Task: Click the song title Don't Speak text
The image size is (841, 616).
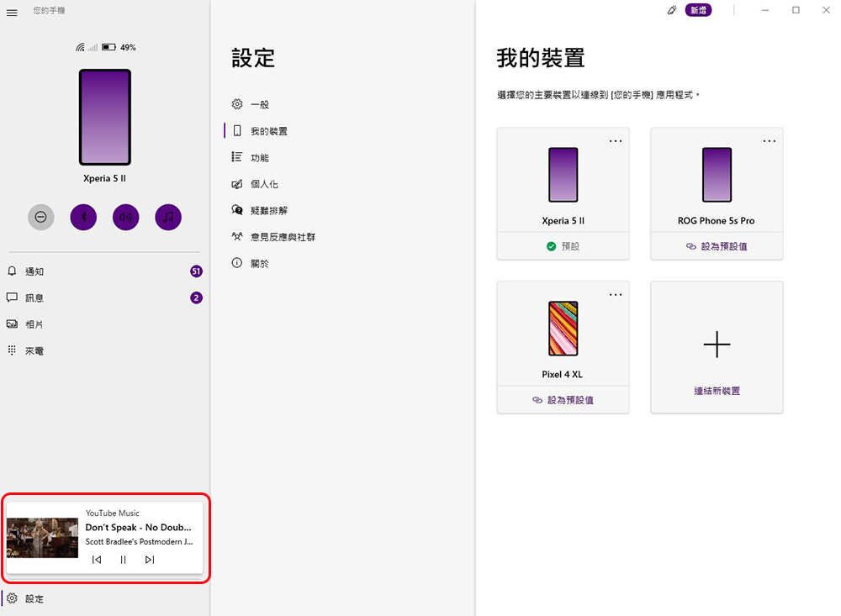Action: tap(139, 528)
